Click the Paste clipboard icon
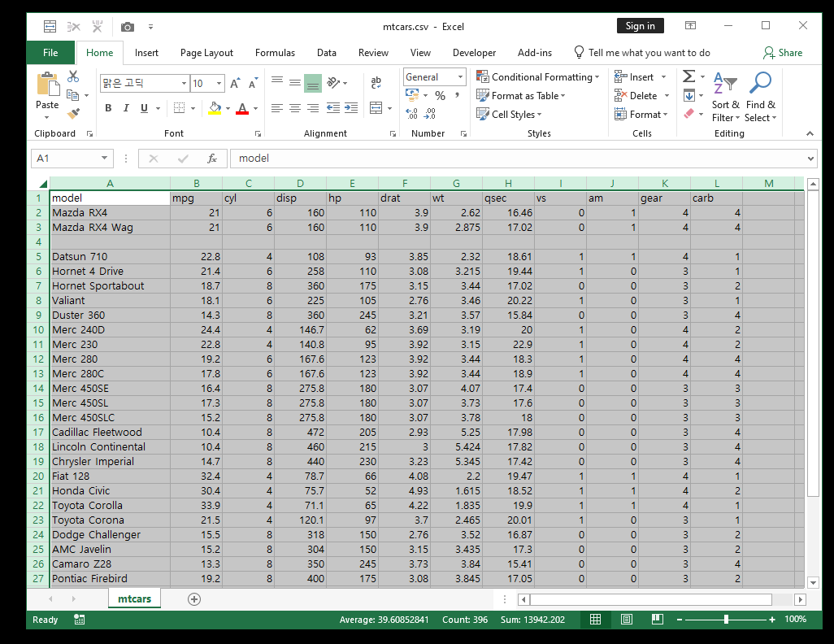Viewport: 834px width, 644px height. tap(47, 84)
